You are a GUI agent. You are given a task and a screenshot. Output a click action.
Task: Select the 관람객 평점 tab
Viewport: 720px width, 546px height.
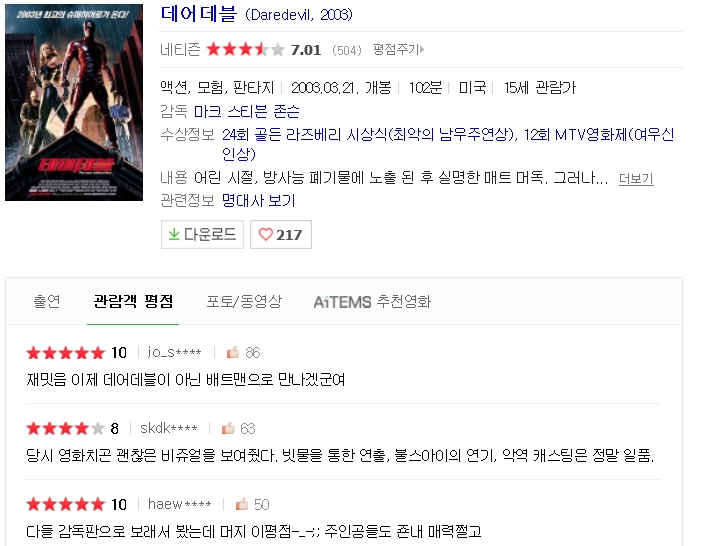pyautogui.click(x=133, y=301)
